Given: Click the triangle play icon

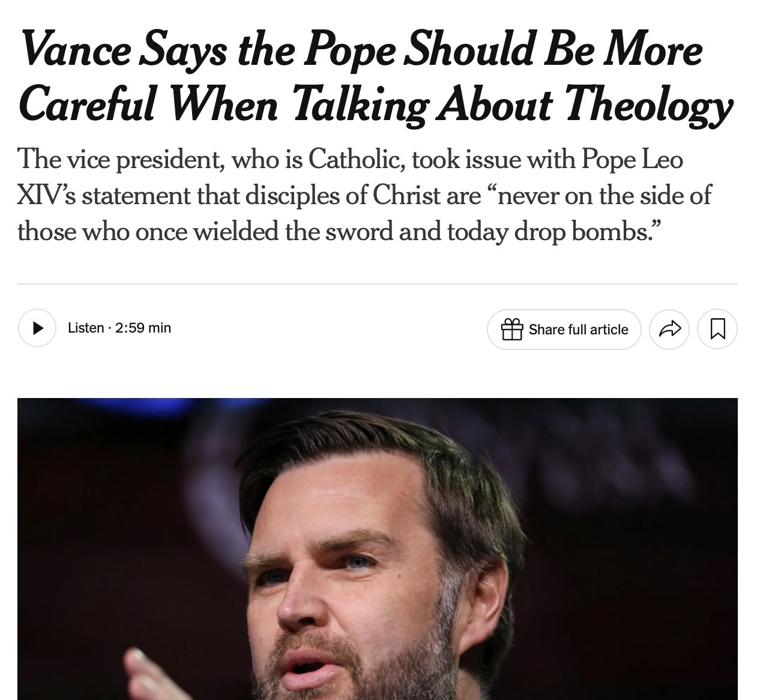Looking at the screenshot, I should point(38,328).
